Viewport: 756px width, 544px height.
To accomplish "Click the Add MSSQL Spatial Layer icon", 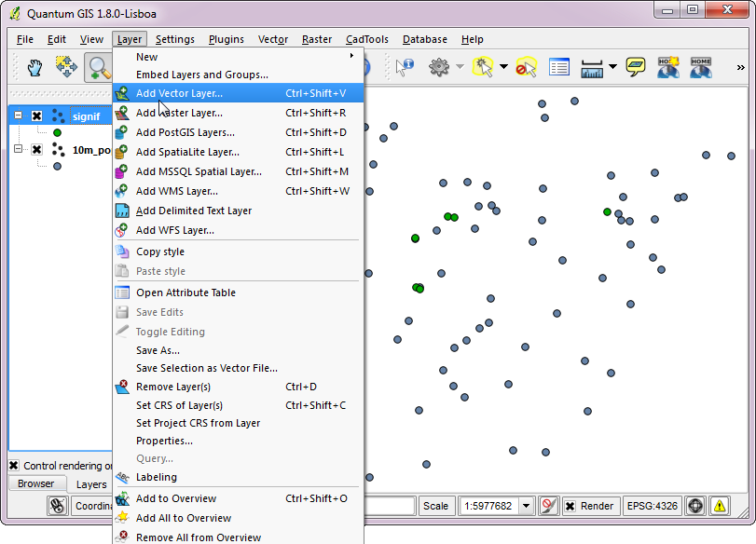I will coord(121,171).
